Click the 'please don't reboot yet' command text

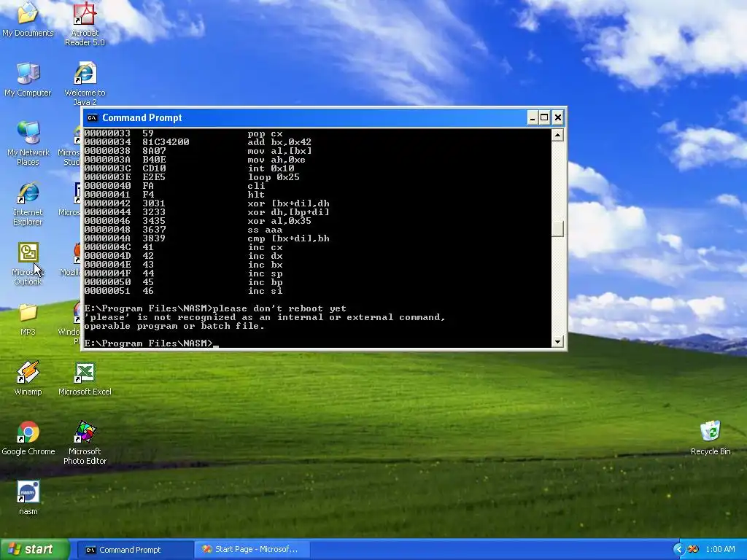pos(279,308)
